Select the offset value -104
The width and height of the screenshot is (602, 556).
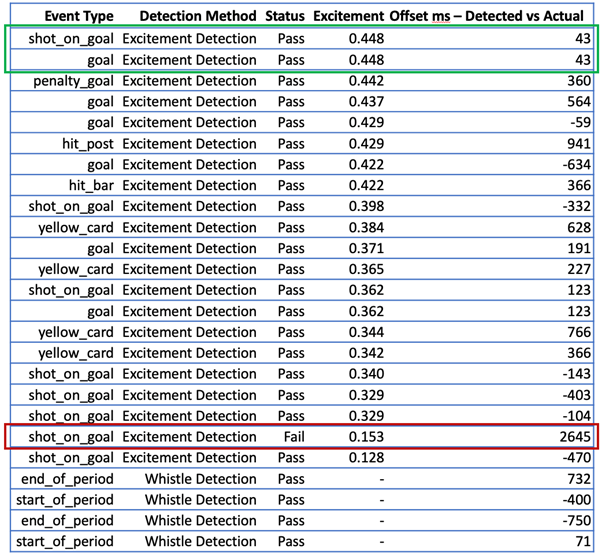(x=577, y=416)
